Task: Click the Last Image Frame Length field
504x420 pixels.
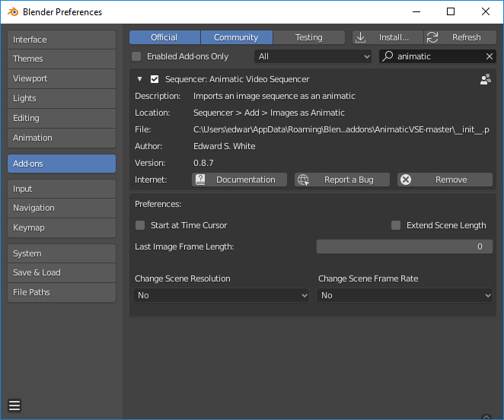Action: coord(404,247)
